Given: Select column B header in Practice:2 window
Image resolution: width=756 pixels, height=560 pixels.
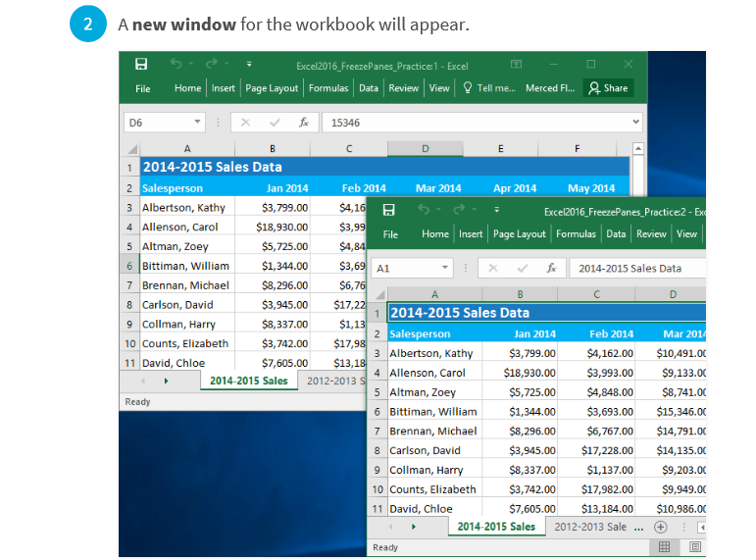Looking at the screenshot, I should pyautogui.click(x=520, y=294).
